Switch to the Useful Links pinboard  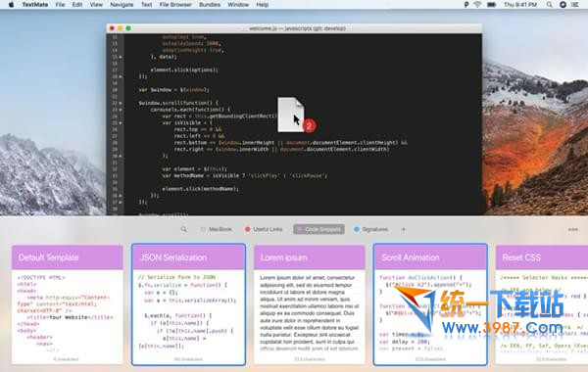[x=264, y=229]
